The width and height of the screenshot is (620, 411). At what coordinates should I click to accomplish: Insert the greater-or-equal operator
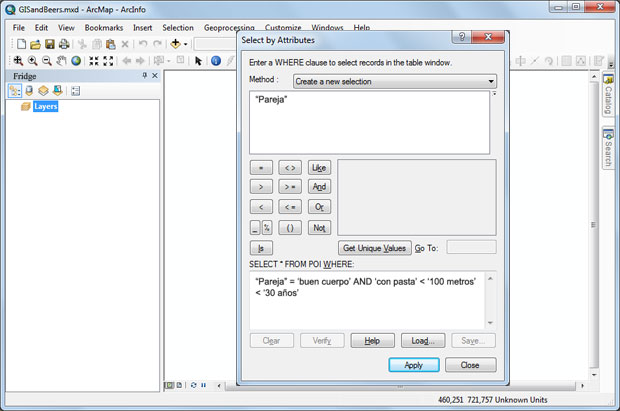pyautogui.click(x=290, y=187)
